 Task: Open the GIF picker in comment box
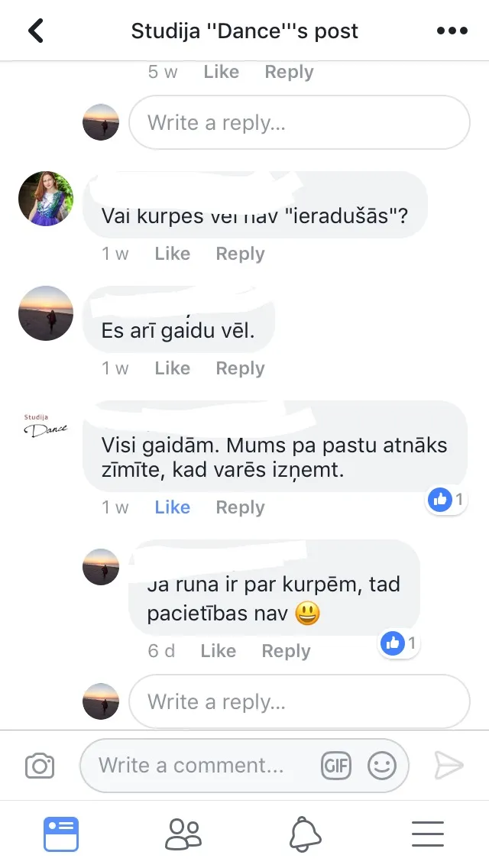336,766
